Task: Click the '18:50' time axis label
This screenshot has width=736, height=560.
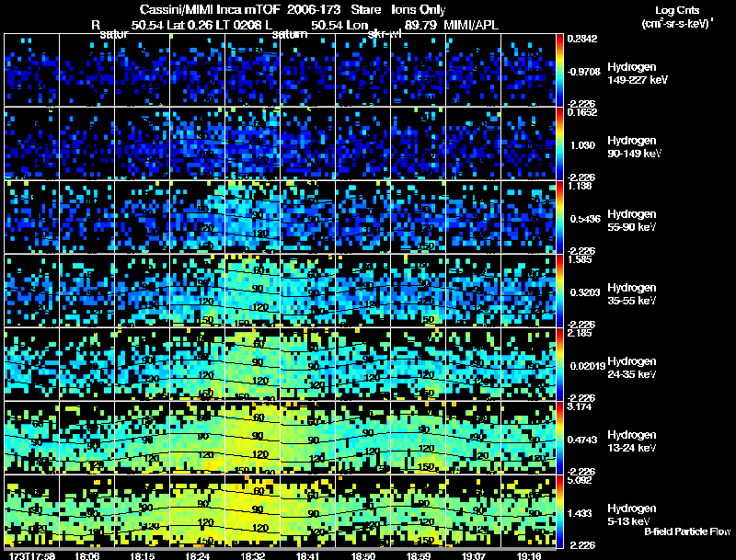Action: (363, 555)
